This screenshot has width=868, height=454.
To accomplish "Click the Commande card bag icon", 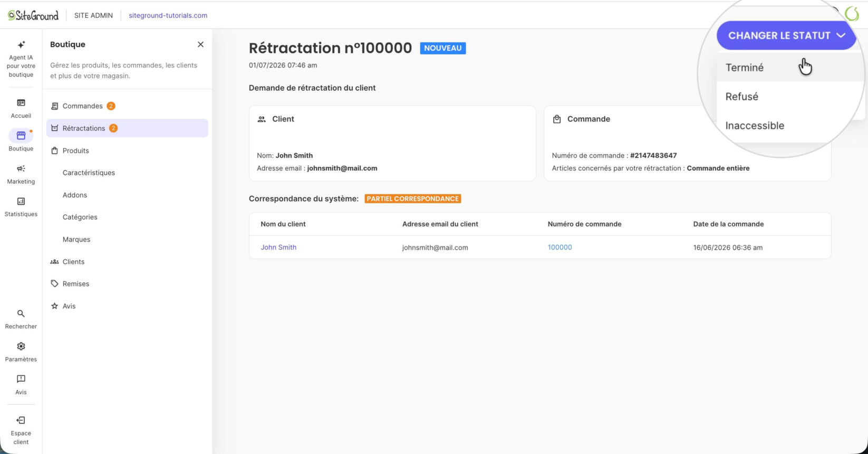I will 557,119.
